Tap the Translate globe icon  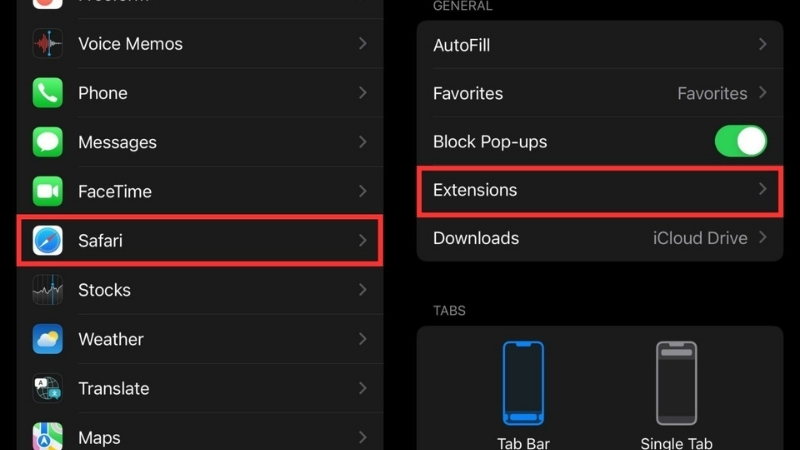click(x=47, y=388)
